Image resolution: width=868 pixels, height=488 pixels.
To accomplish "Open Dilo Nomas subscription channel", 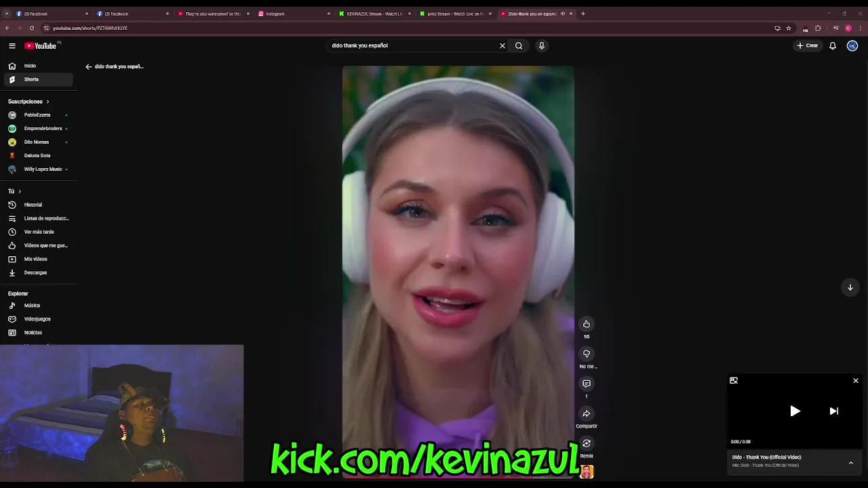I will [39, 142].
